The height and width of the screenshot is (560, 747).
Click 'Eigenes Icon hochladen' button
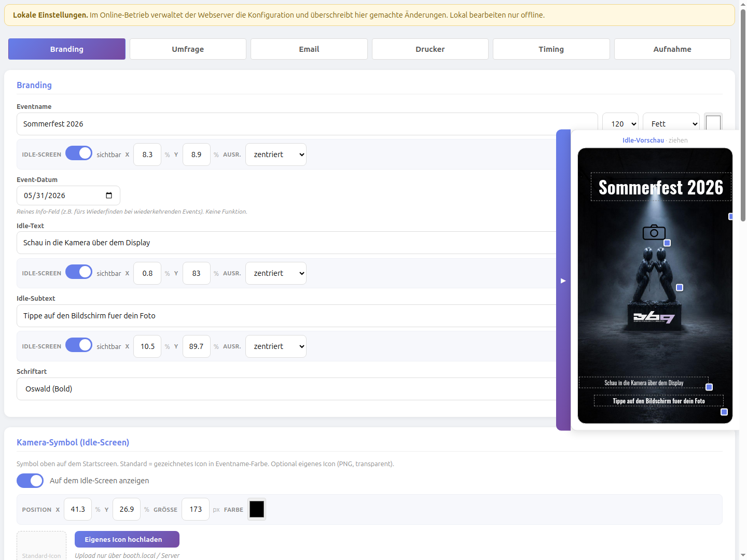tap(127, 539)
